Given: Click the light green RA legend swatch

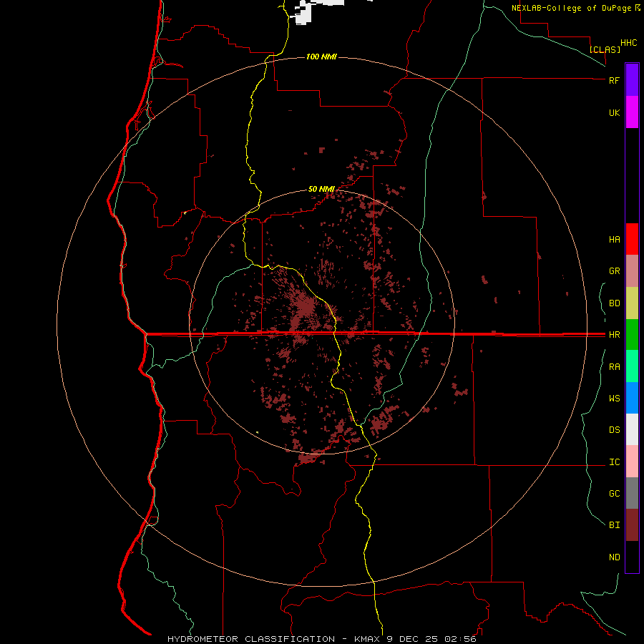Looking at the screenshot, I should (x=632, y=366).
